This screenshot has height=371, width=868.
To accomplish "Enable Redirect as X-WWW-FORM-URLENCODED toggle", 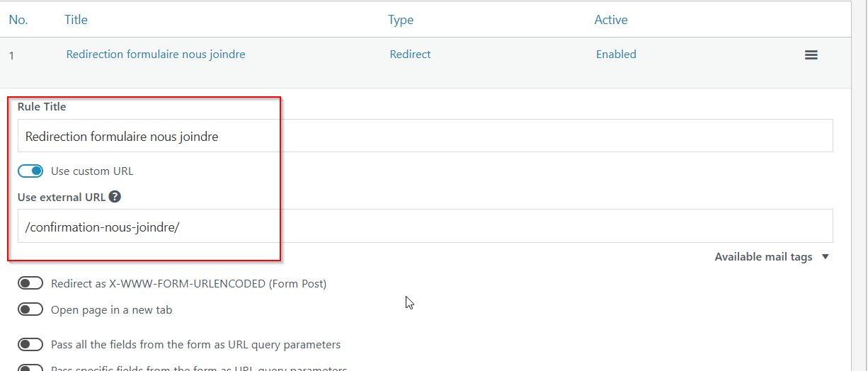I will click(30, 284).
